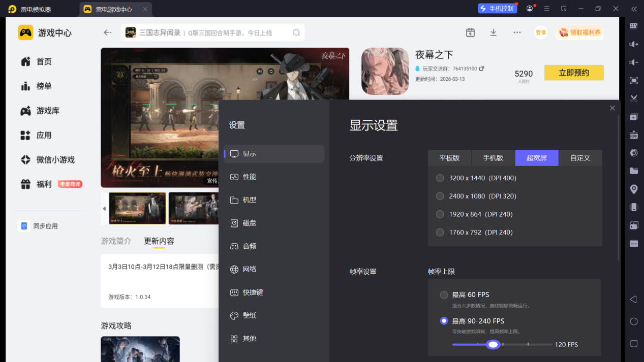
Task: Open the three-dots more menu in game center toolbar
Action: [517, 32]
